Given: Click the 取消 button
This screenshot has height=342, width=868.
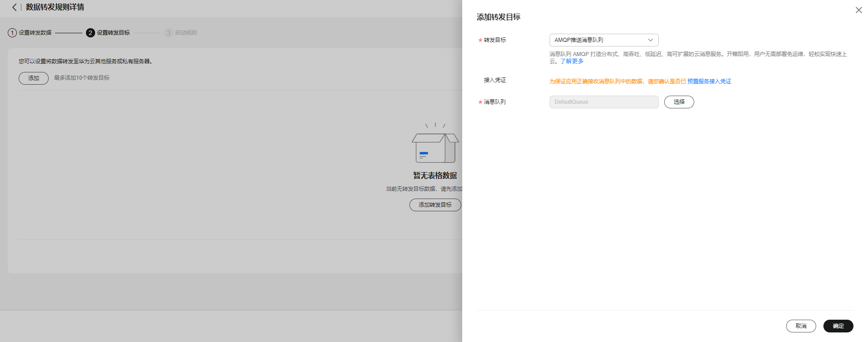Looking at the screenshot, I should point(801,326).
